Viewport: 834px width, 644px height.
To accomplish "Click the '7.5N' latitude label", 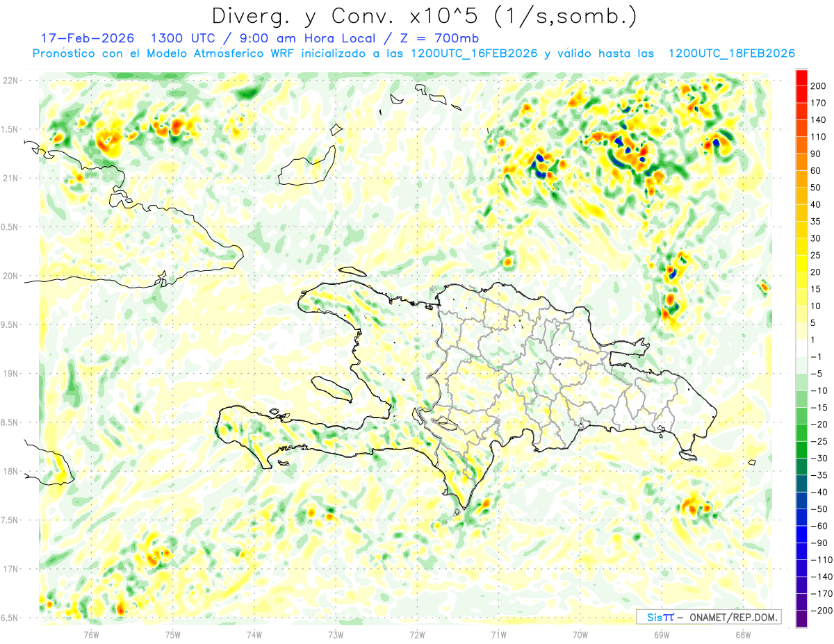I will click(x=10, y=520).
